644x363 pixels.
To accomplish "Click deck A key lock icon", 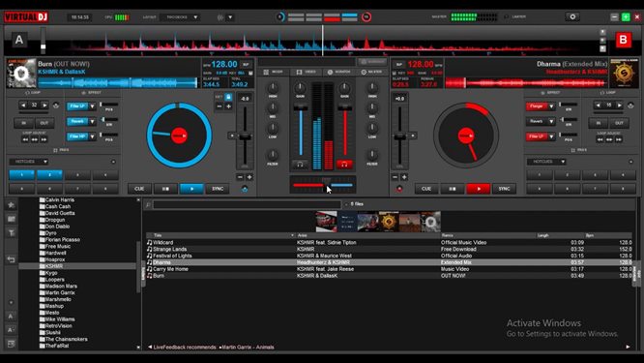I will click(x=228, y=98).
